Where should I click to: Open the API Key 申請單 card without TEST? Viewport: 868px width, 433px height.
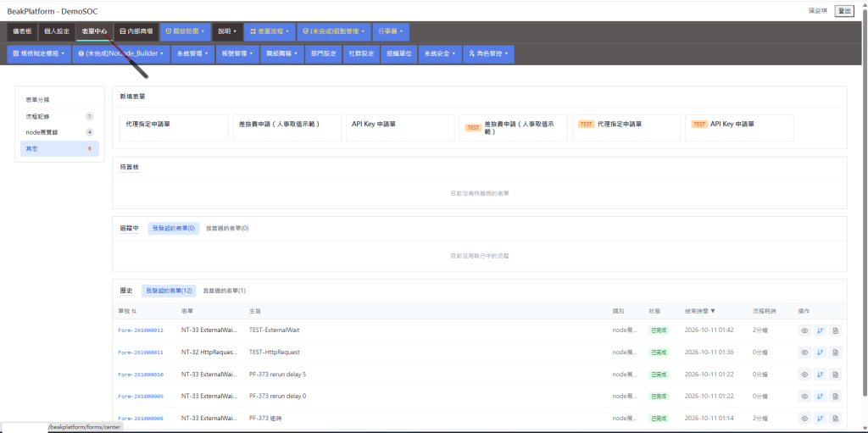(x=400, y=128)
